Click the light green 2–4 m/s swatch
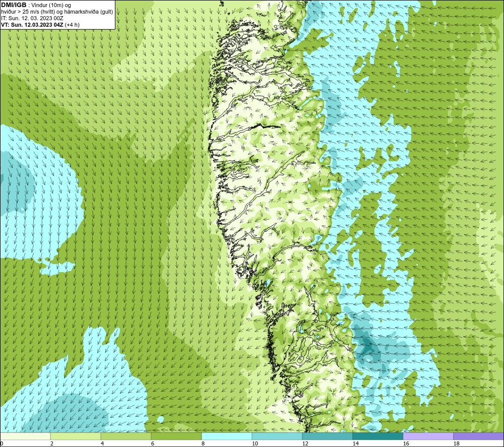504x447 pixels. click(x=76, y=436)
